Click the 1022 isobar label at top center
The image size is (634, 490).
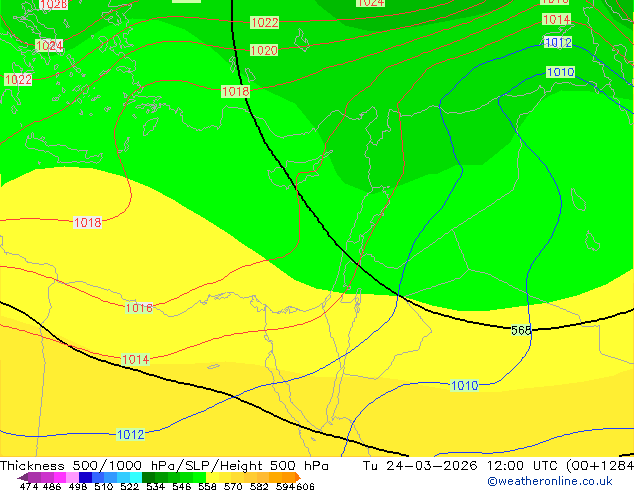(x=265, y=22)
